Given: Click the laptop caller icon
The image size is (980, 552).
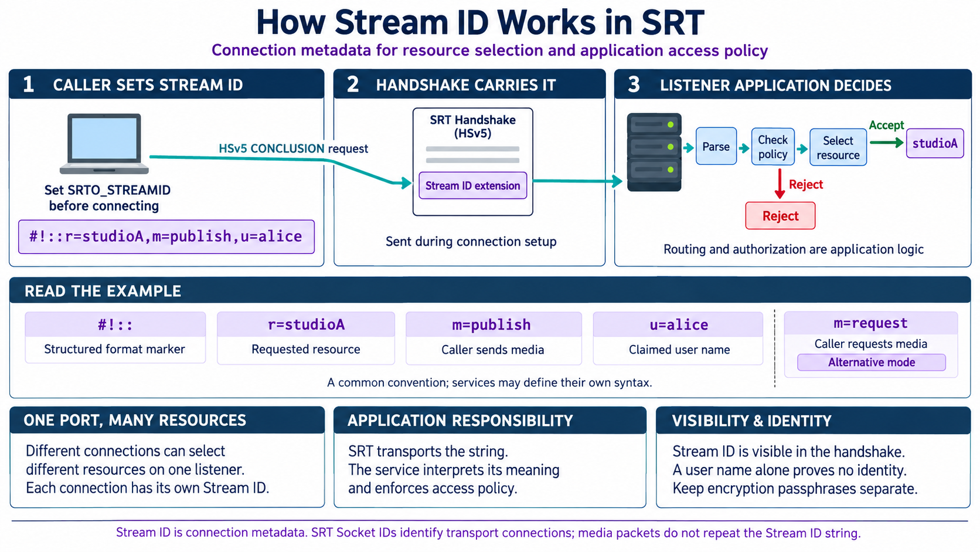Looking at the screenshot, I should (x=104, y=144).
